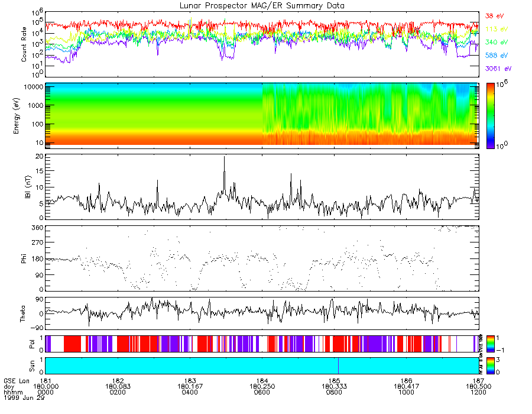Click the 1000 time tick label

point(406,391)
